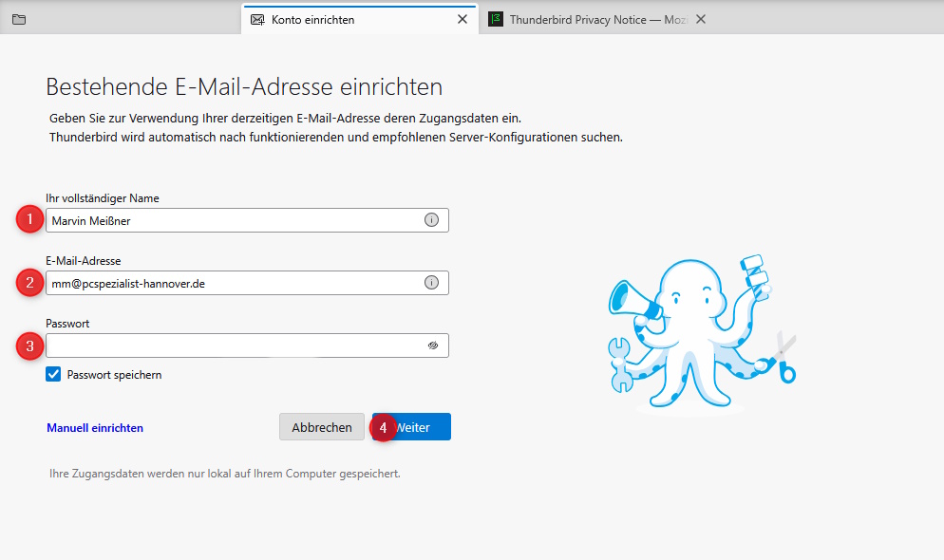Click the info icon in the E-Mail-Adresse field

(x=431, y=283)
